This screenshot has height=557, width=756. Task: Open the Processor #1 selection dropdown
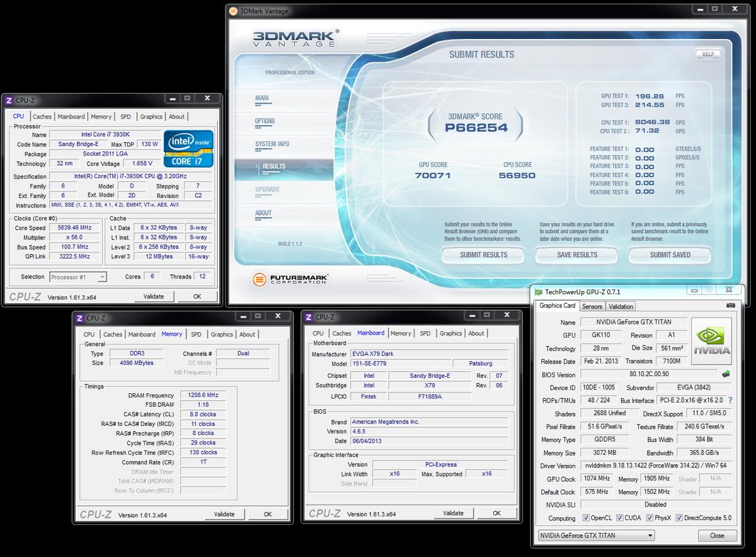coord(77,277)
